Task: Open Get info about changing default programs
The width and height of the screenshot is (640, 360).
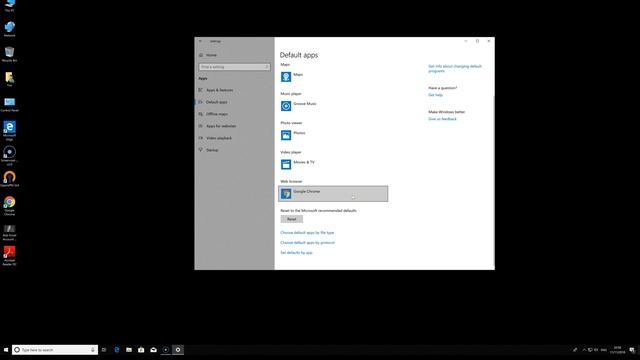Action: coord(455,69)
